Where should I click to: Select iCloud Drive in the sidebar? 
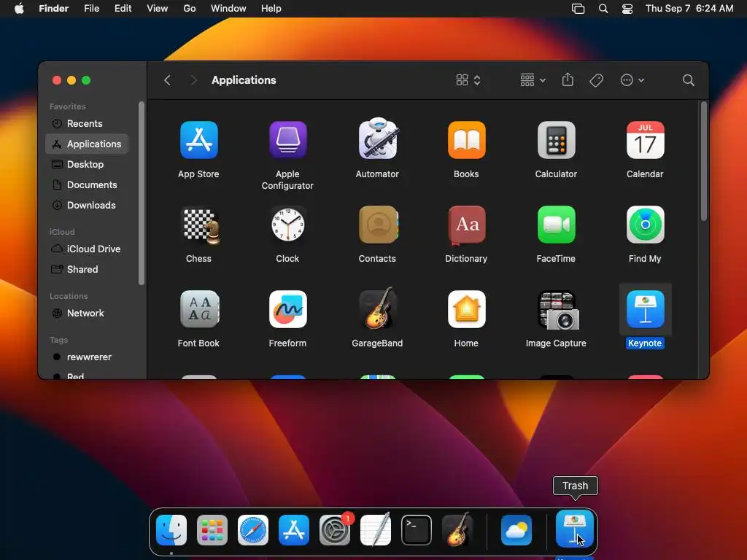[x=87, y=249]
